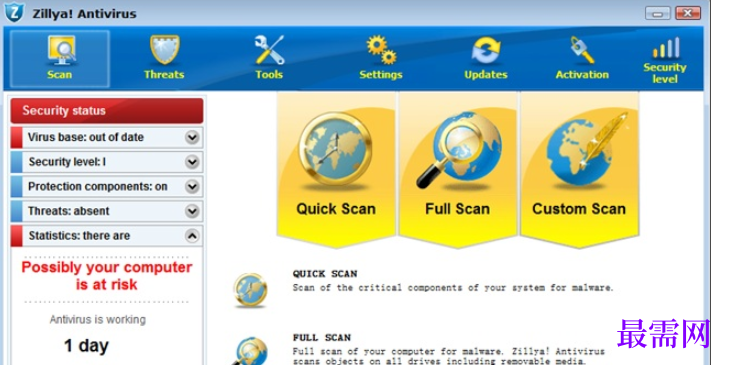The image size is (729, 365).
Task: Click the Security status red header
Action: (107, 111)
